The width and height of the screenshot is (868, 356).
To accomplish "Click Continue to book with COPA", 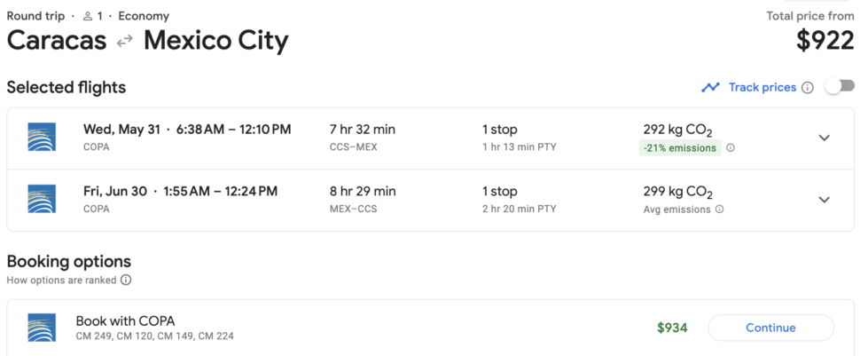I will pos(770,328).
